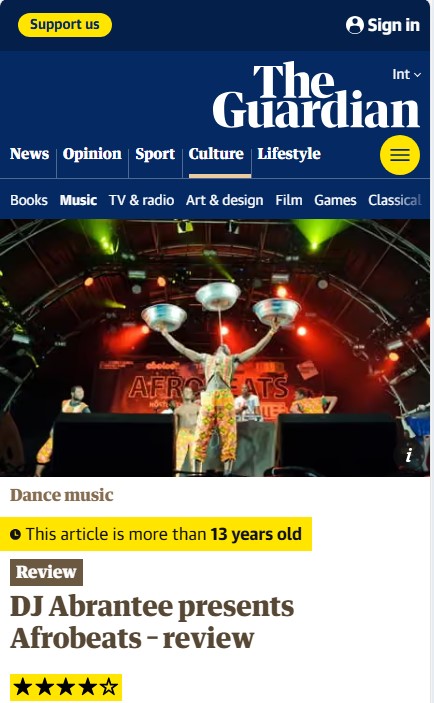
Task: Open the Int edition dropdown
Action: 406,74
